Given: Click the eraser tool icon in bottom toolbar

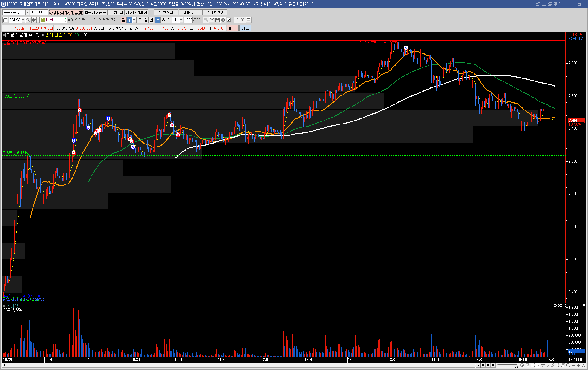Looking at the screenshot, I should [x=558, y=365].
